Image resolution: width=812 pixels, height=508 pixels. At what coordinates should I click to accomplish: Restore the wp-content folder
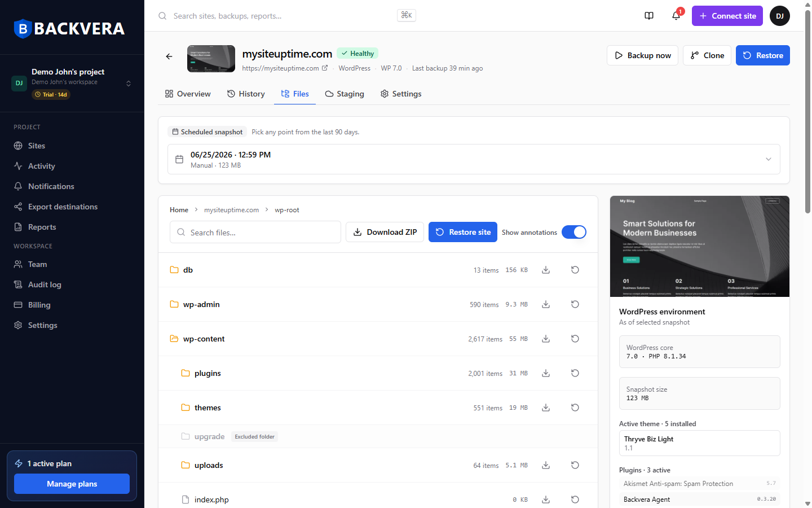click(575, 339)
